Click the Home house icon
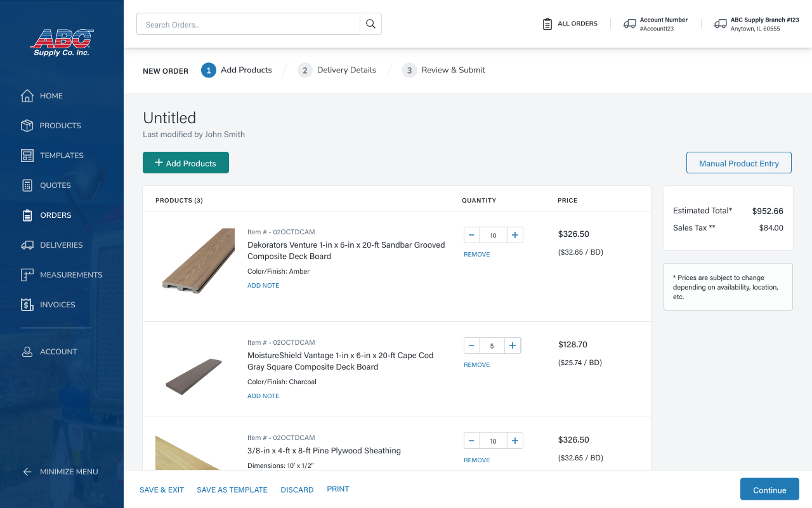This screenshot has width=812, height=508. click(27, 96)
